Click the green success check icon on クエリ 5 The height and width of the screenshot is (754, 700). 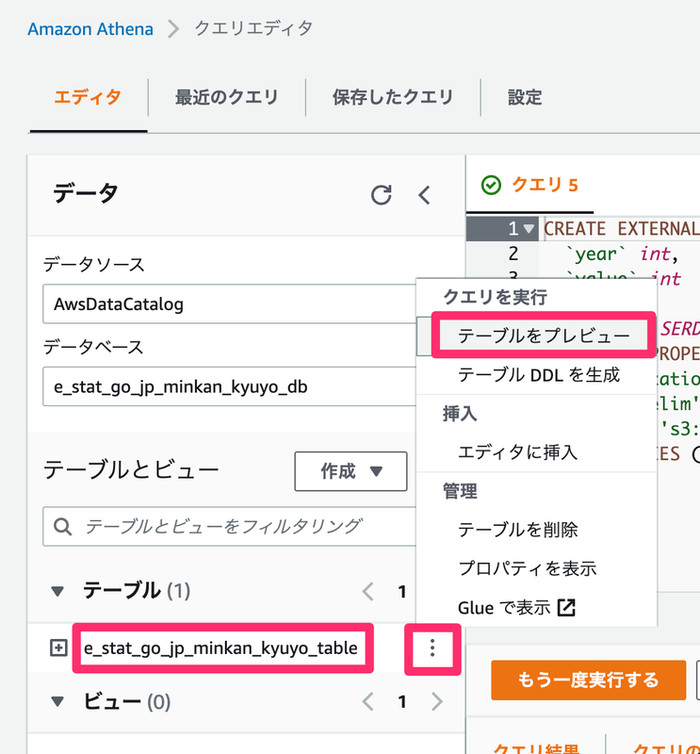tap(492, 185)
